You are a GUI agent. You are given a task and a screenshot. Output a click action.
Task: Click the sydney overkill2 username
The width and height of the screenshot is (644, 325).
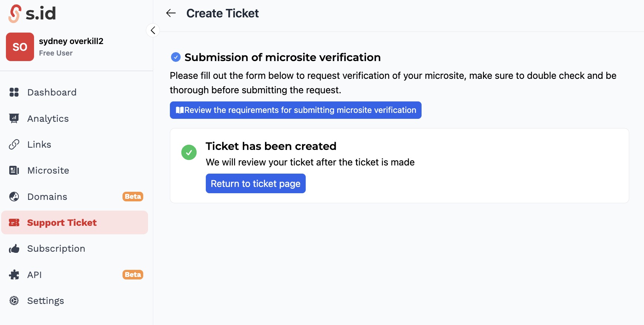pos(71,41)
